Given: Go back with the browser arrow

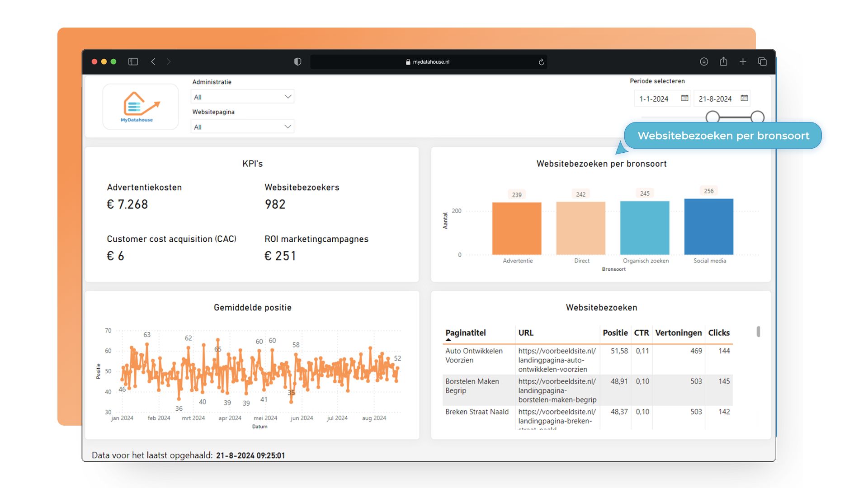Looking at the screenshot, I should point(153,61).
